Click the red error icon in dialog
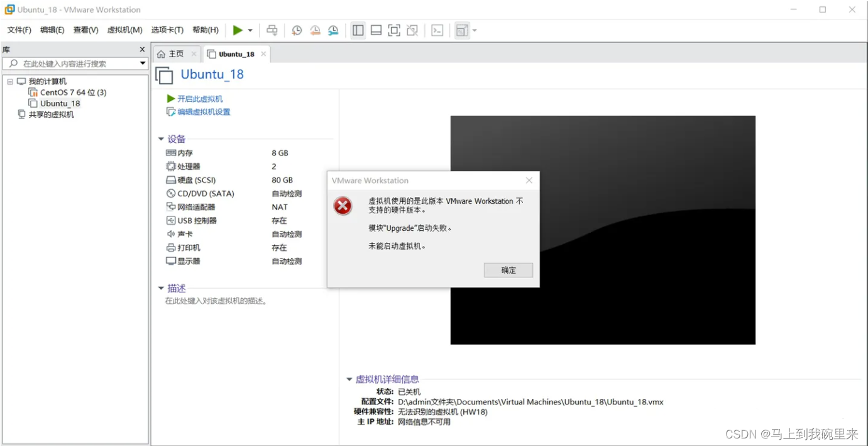 (x=343, y=206)
